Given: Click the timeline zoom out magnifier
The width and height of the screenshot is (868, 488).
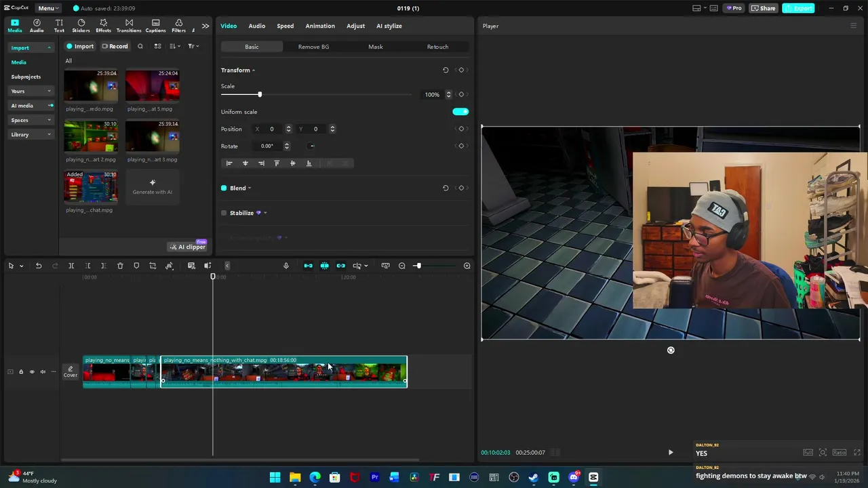Looking at the screenshot, I should [402, 266].
